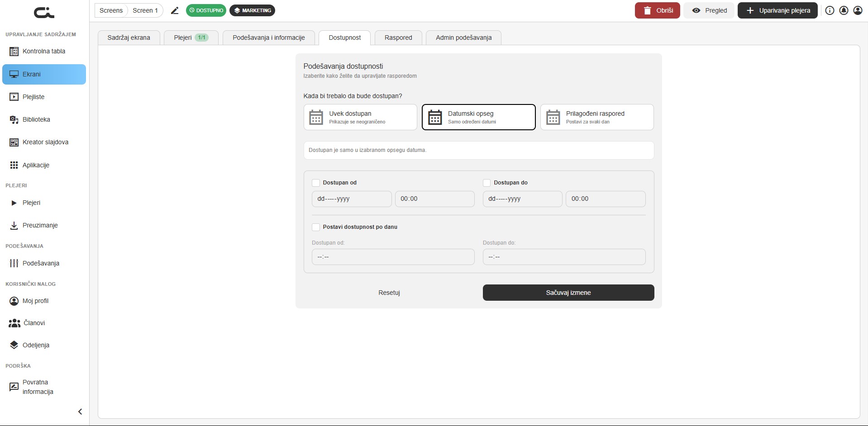
Task: Collapse the sidebar with the chevron
Action: pyautogui.click(x=80, y=412)
